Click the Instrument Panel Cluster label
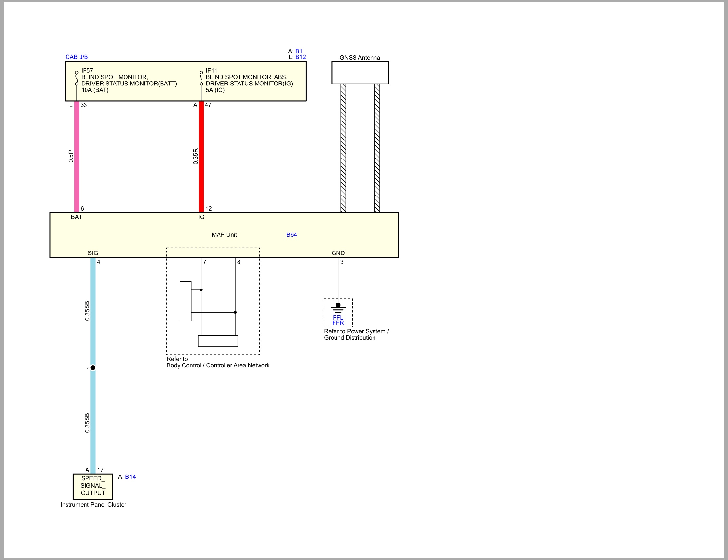The height and width of the screenshot is (560, 728). click(93, 505)
